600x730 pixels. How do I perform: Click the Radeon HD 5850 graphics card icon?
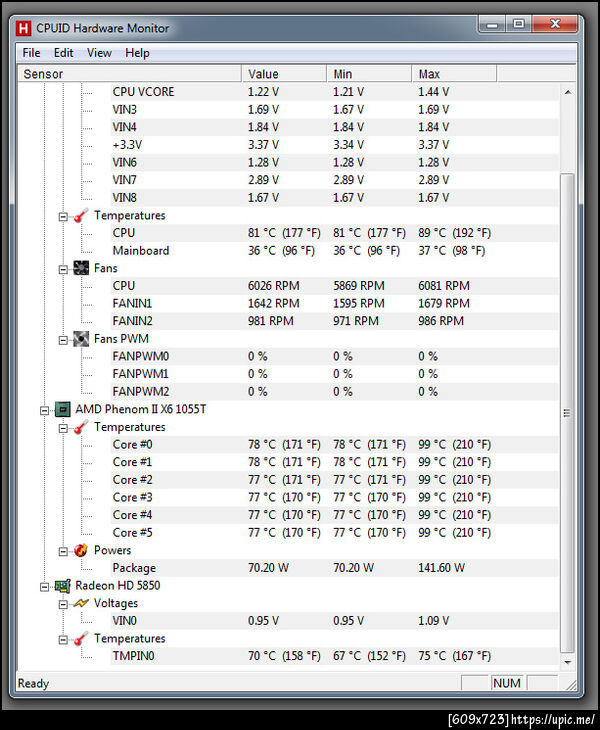(62, 586)
